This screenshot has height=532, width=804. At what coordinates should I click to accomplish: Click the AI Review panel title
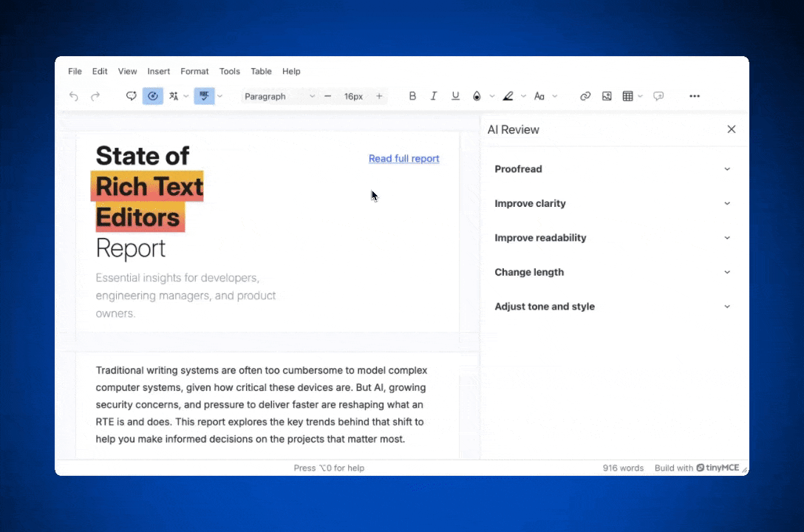coord(514,129)
